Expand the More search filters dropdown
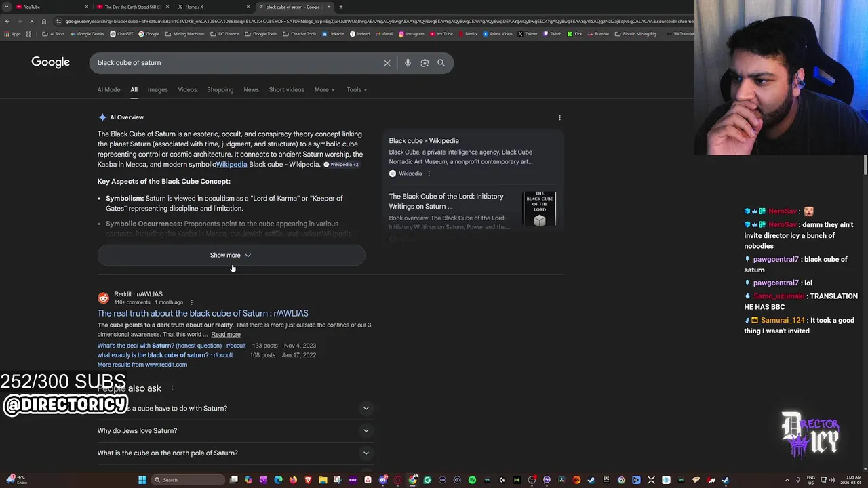This screenshot has width=868, height=488. [324, 90]
